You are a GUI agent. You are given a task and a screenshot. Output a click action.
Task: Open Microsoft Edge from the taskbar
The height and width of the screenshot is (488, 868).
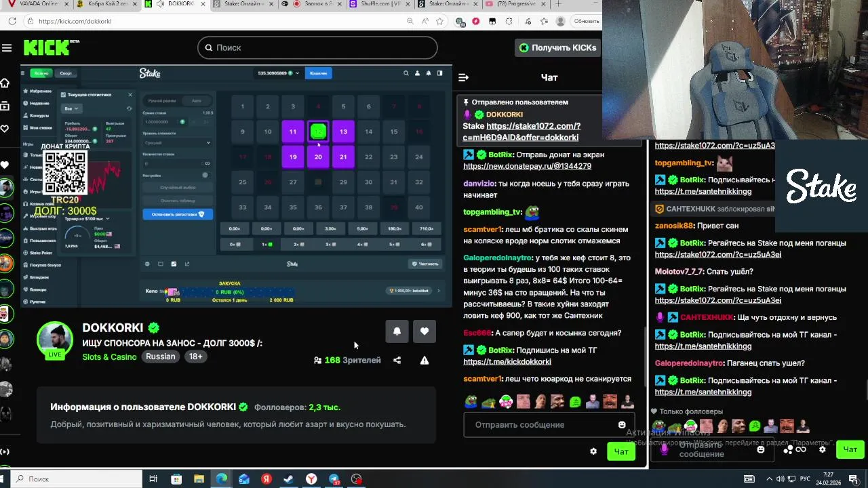click(221, 479)
